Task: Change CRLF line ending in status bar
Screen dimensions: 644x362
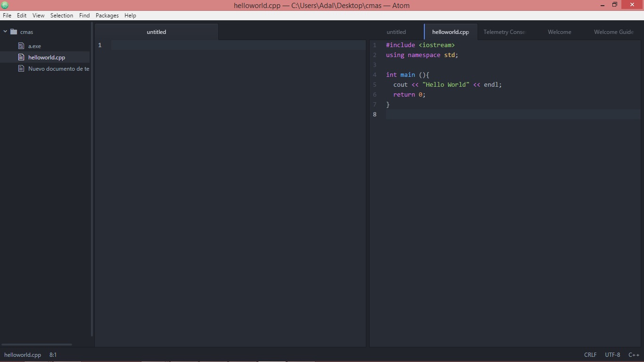Action: point(590,355)
